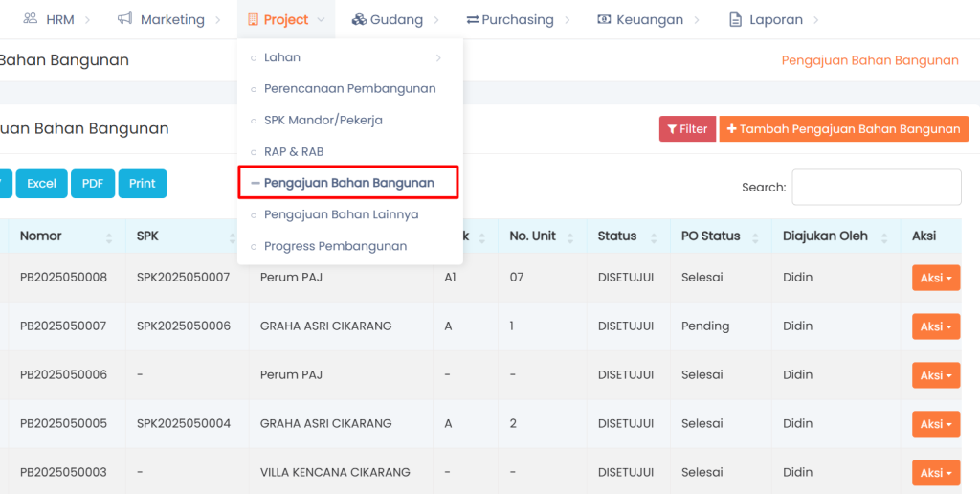Viewport: 980px width, 494px height.
Task: Open Aksi dropdown for PB2025050003
Action: 935,473
